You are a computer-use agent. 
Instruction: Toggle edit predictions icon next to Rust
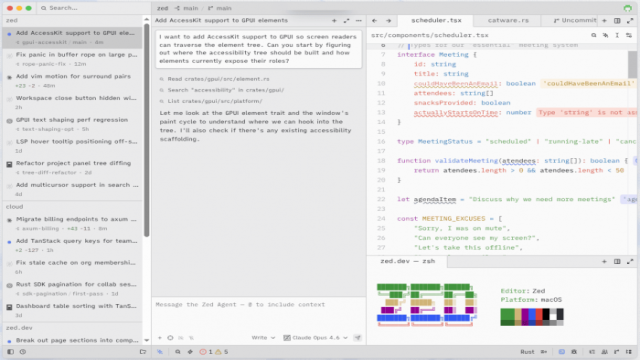pyautogui.click(x=544, y=351)
